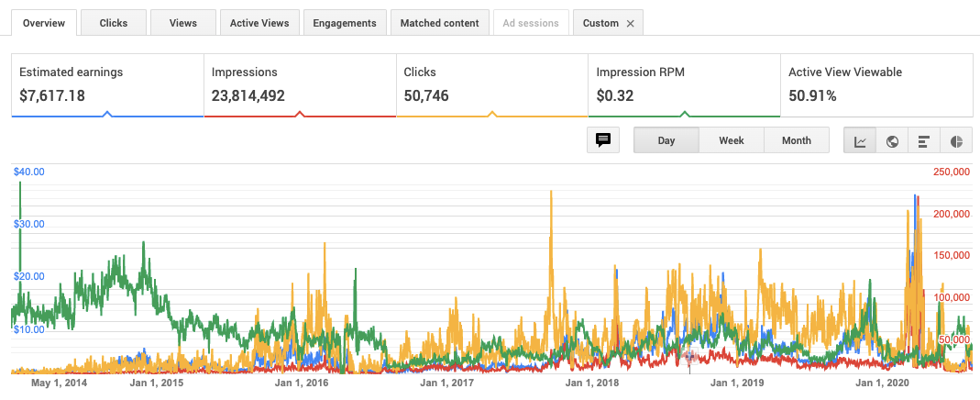Click the Active View Viewable card
Screen dimensions: 980x400
875,84
